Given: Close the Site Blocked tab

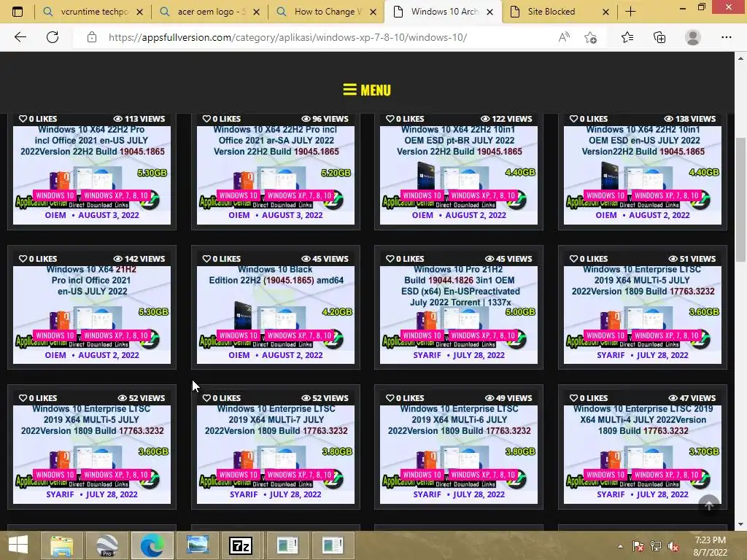Looking at the screenshot, I should pos(605,12).
